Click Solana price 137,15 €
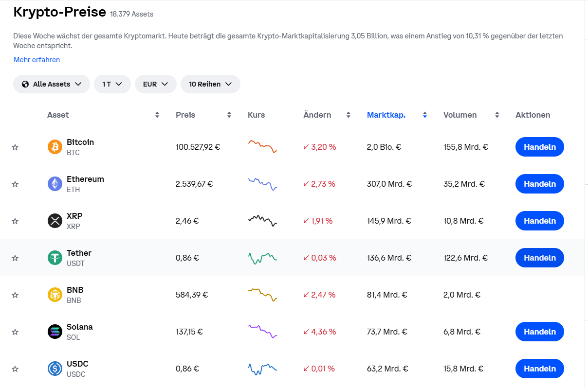This screenshot has height=388, width=588. (x=189, y=332)
